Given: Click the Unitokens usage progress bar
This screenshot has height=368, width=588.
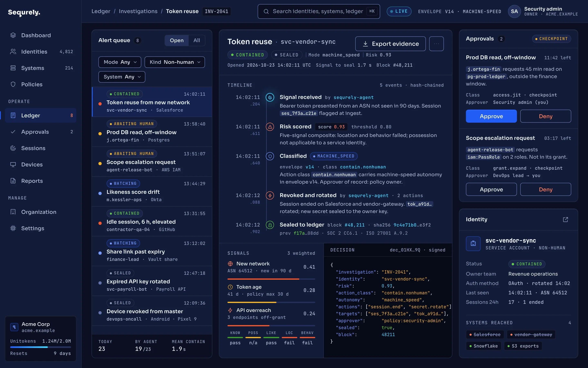Looking at the screenshot, I should coord(41,347).
